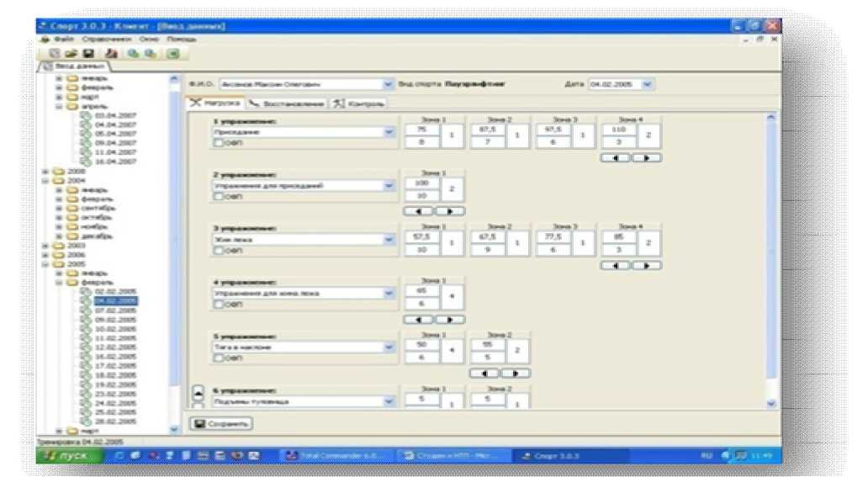The width and height of the screenshot is (868, 477).
Task: Click the RU language indicator in tray
Action: (706, 455)
